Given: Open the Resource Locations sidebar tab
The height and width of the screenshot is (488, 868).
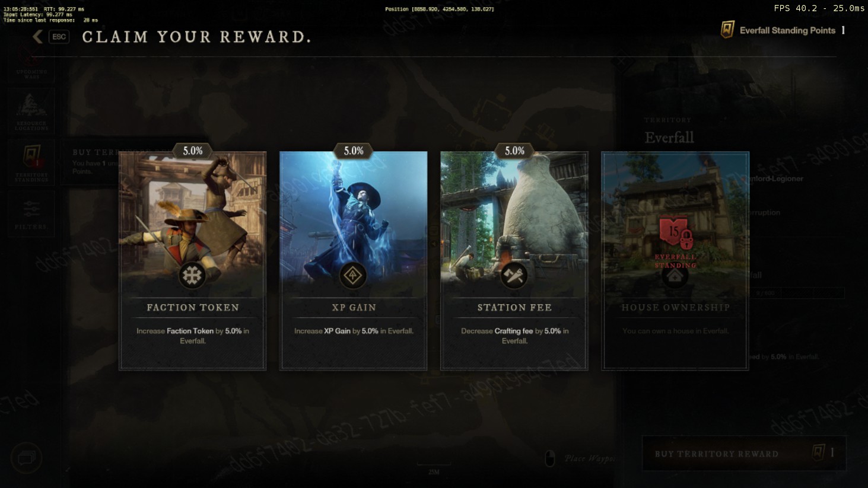Looking at the screenshot, I should pos(31,111).
